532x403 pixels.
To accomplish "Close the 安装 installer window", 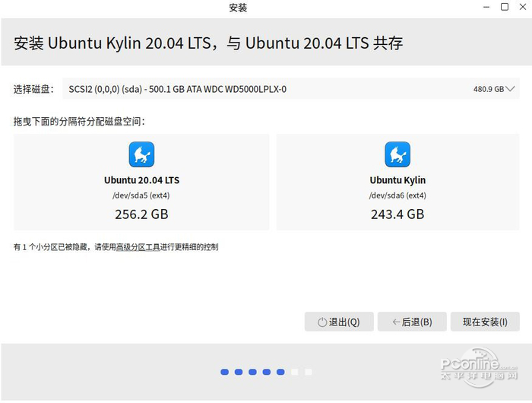I will pyautogui.click(x=522, y=7).
